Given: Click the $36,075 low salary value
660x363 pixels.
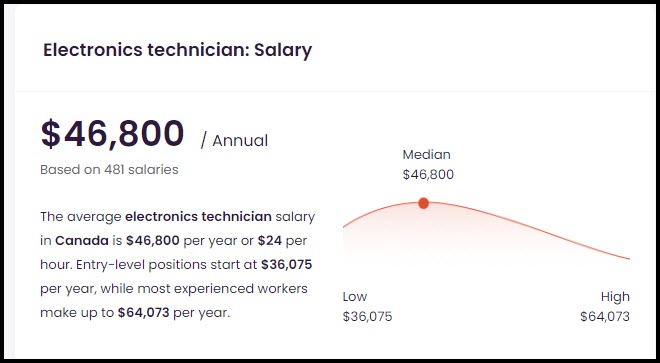Looking at the screenshot, I should (x=367, y=316).
